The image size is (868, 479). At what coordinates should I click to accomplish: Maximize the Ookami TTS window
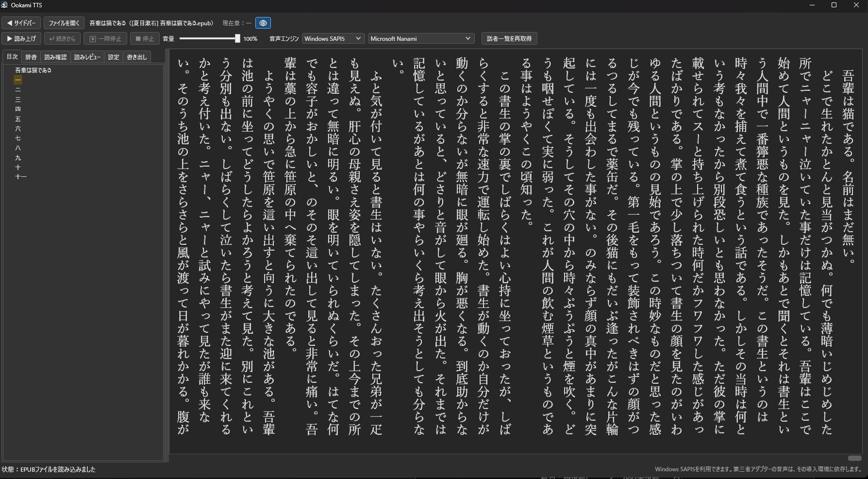[x=834, y=5]
